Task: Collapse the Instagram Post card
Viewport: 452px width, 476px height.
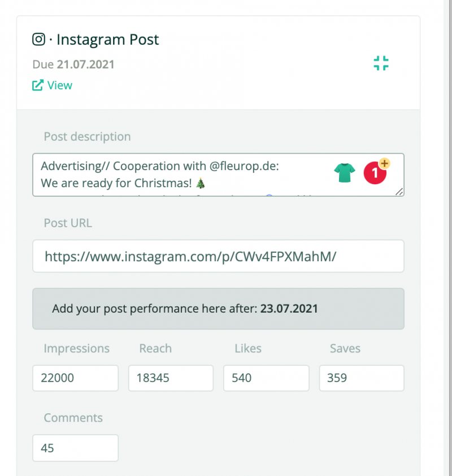Action: (381, 63)
